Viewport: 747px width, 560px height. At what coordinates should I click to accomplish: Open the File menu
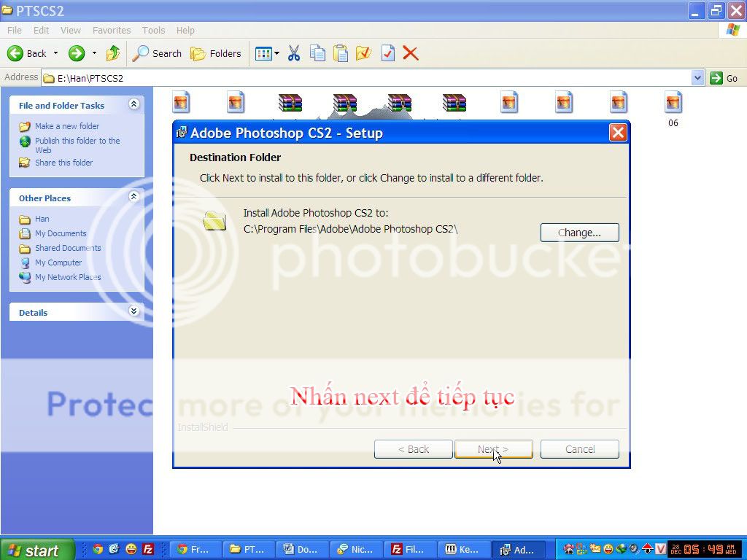click(x=15, y=30)
